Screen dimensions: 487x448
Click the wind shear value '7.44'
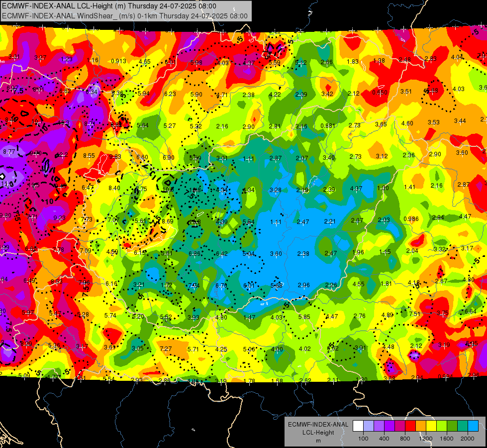click(x=194, y=285)
